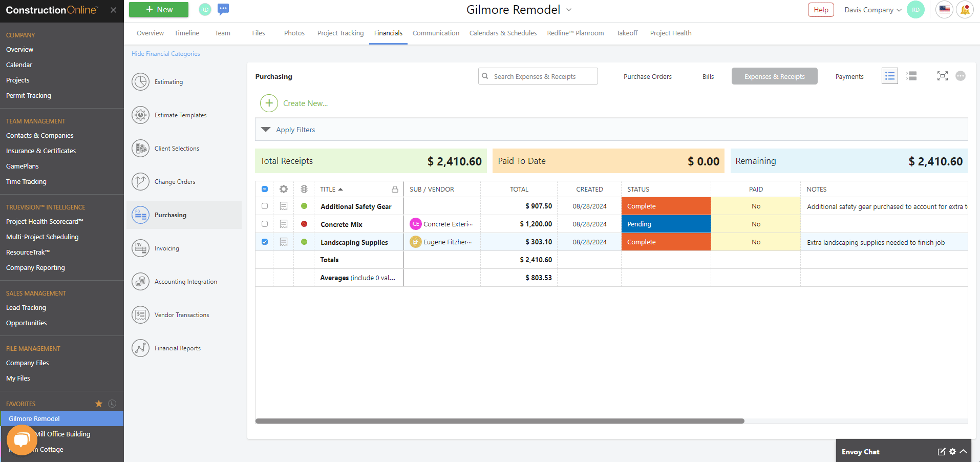Select the Concrete Mix row checkbox
The image size is (980, 462).
(x=265, y=224)
